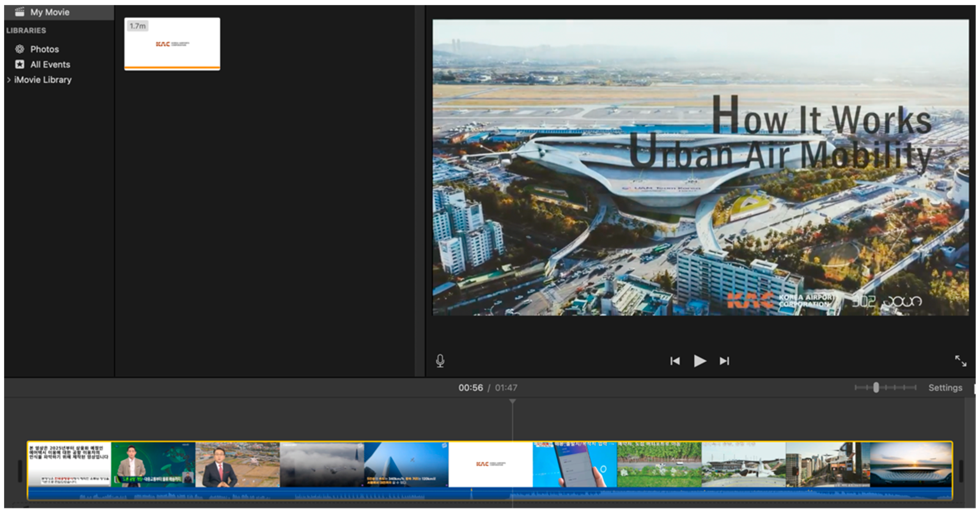Click the left edge trim handle of timeline

(20, 471)
